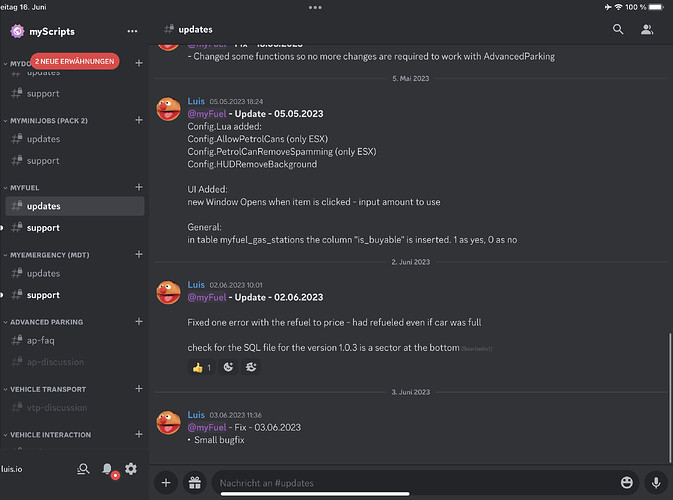Open search in the channel header
Viewport: 673px width, 500px height.
coord(619,30)
